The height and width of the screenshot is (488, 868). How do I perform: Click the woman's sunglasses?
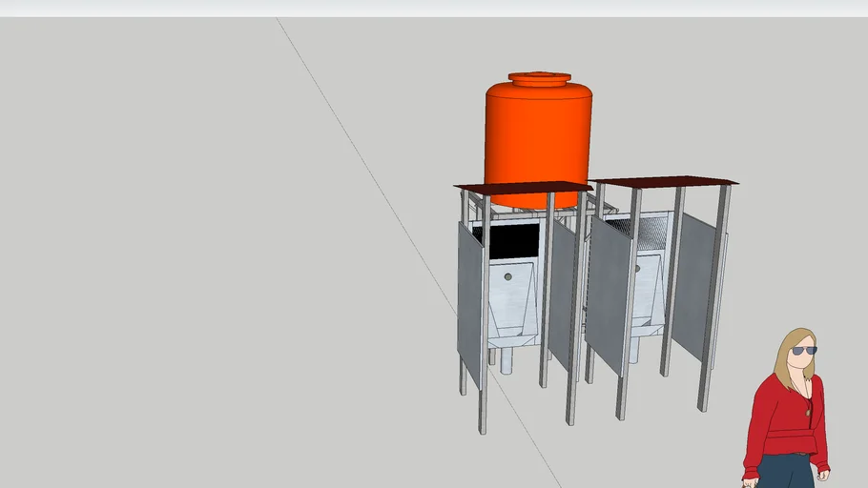pos(802,351)
